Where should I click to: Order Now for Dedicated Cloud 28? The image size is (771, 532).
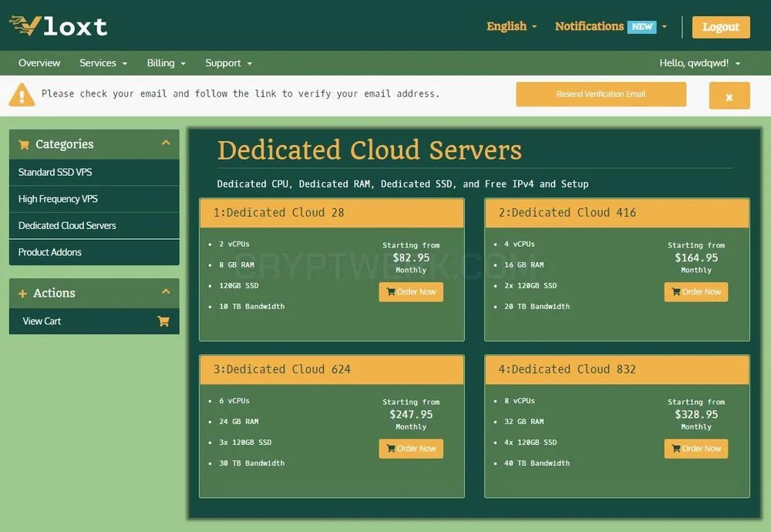point(411,291)
